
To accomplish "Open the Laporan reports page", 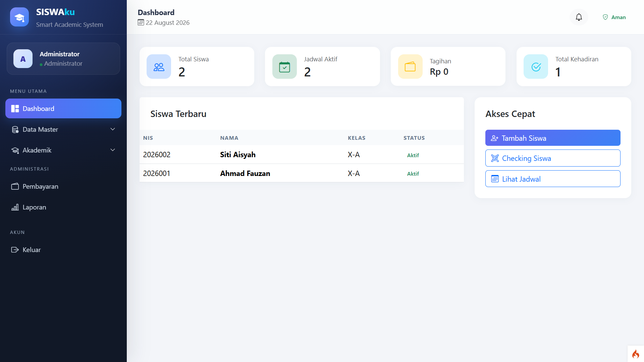I will coord(63,207).
